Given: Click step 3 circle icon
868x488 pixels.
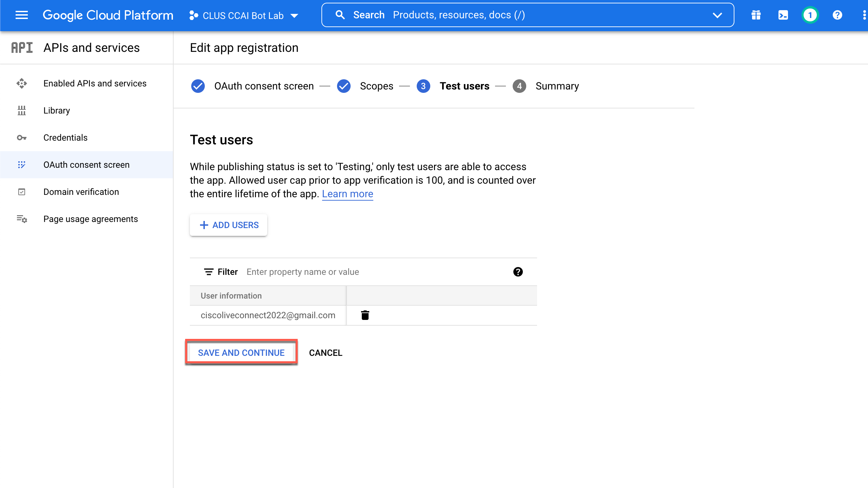Looking at the screenshot, I should [423, 86].
